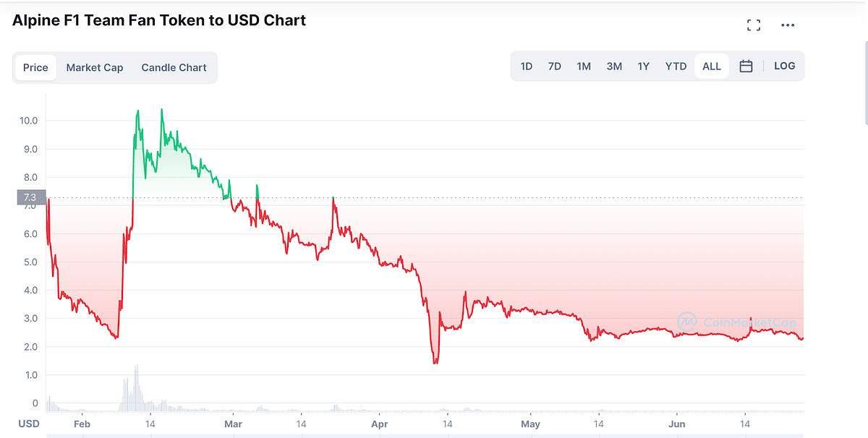Collapse the timeframe selector via ALL chevron
Screen dimensions: 868x438
pos(711,66)
